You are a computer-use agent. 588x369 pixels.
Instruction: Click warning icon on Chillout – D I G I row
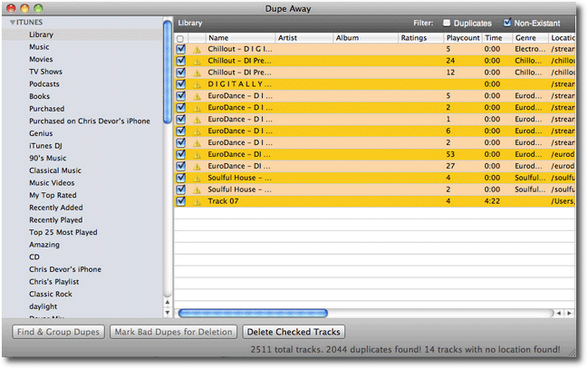pos(197,50)
